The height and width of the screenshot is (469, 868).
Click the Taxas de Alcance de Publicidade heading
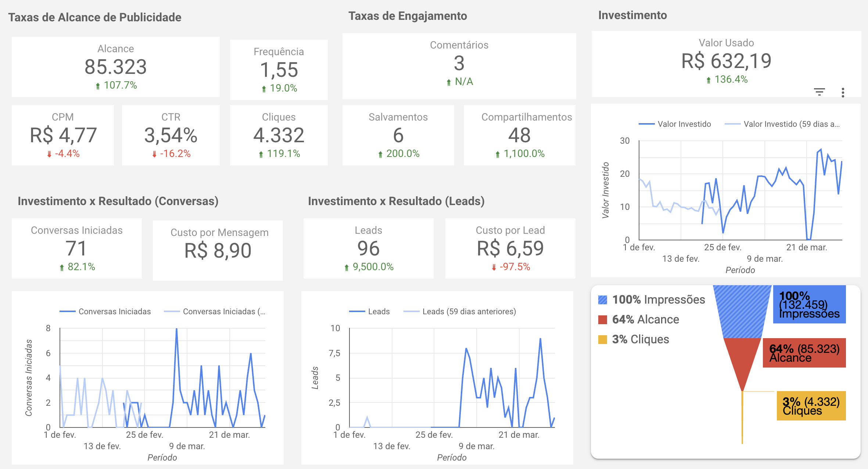coord(95,18)
